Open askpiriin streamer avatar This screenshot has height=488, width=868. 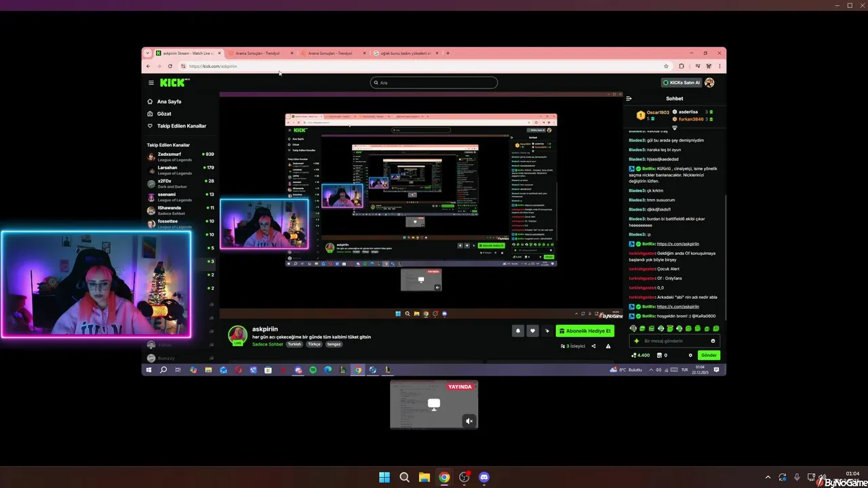237,335
